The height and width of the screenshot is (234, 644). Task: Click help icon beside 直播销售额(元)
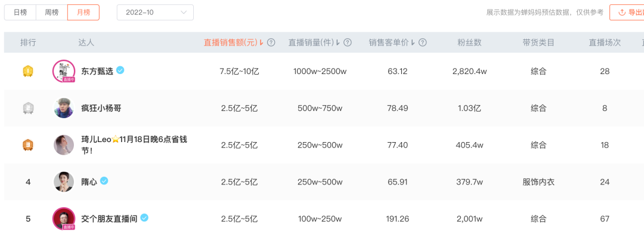[x=271, y=42]
